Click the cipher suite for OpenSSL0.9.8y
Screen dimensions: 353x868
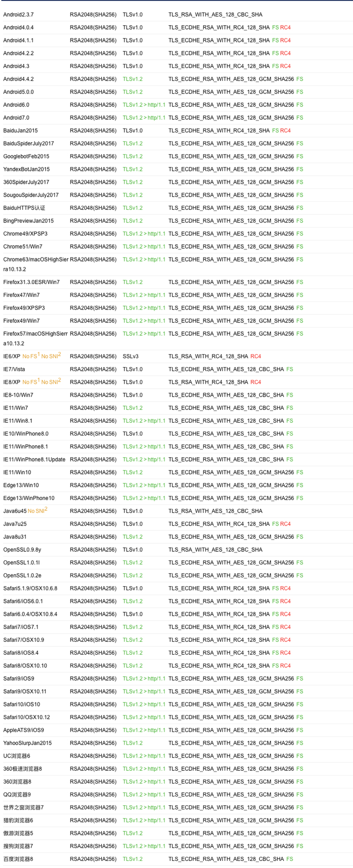click(215, 550)
